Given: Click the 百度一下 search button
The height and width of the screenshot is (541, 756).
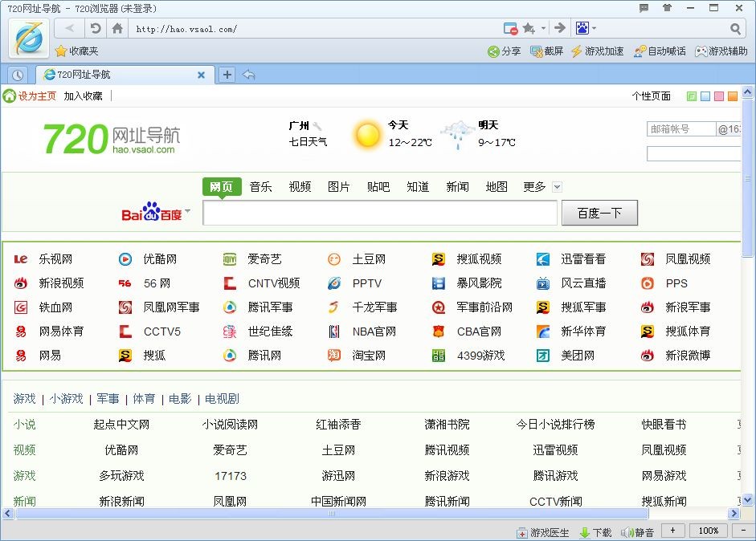Looking at the screenshot, I should coord(600,213).
